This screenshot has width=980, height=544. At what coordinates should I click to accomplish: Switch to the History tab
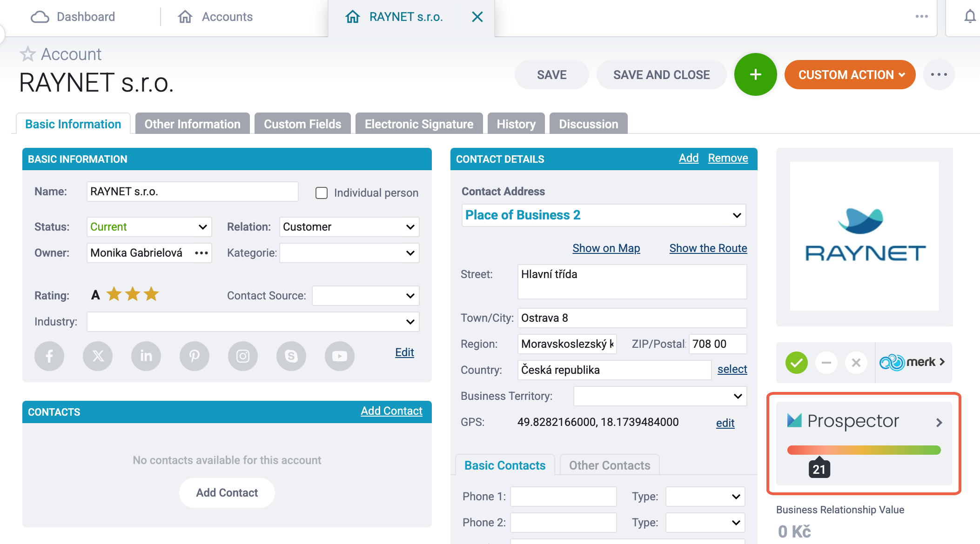517,124
